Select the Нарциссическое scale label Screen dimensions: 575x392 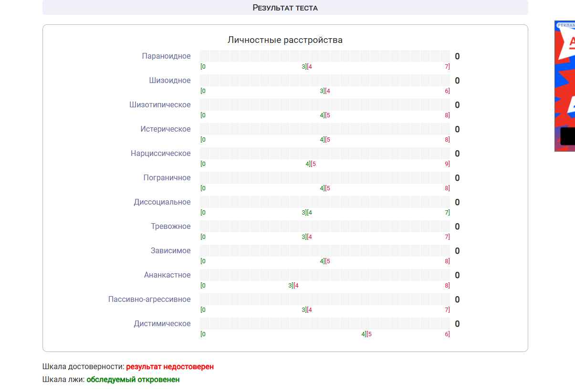[160, 154]
